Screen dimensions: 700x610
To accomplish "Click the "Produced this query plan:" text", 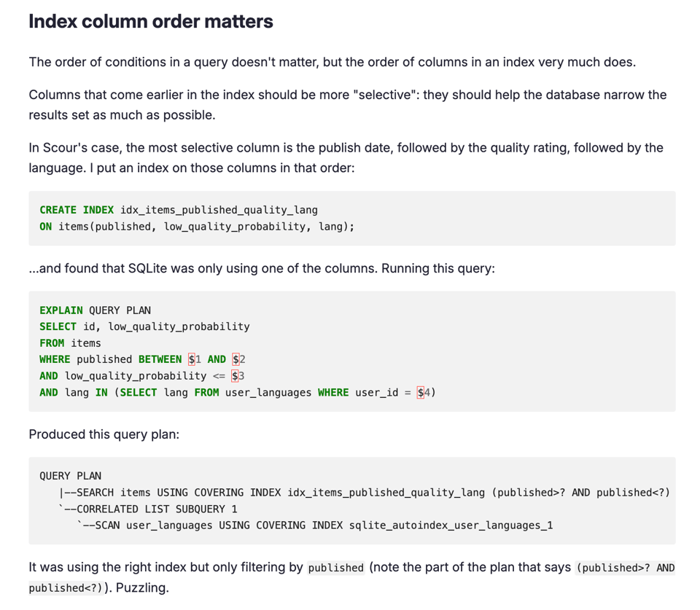I will [104, 434].
